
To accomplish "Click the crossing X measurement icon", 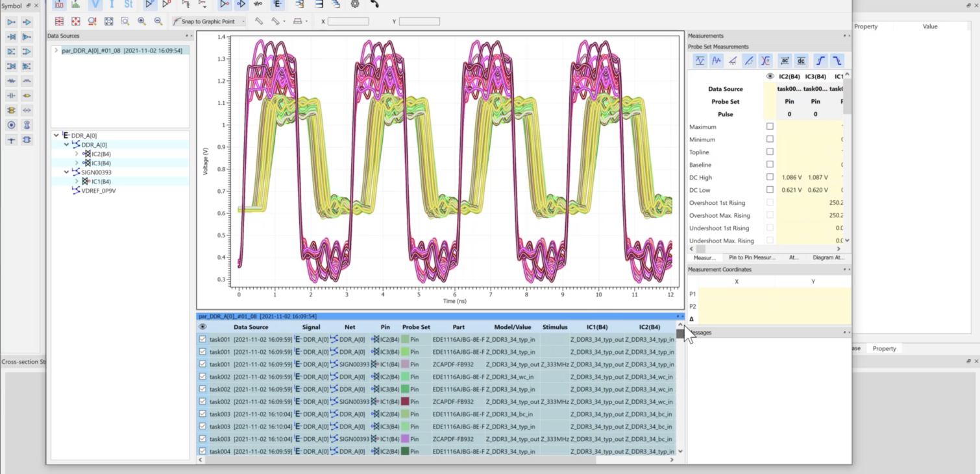I will tap(766, 61).
